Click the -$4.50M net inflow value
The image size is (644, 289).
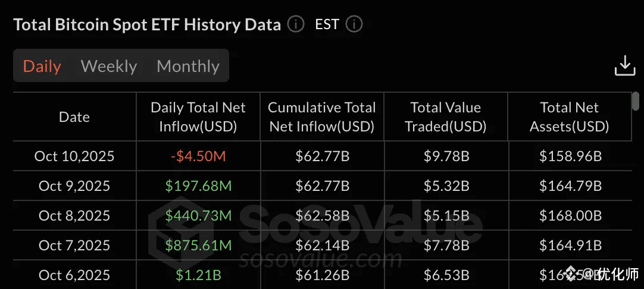(198, 156)
